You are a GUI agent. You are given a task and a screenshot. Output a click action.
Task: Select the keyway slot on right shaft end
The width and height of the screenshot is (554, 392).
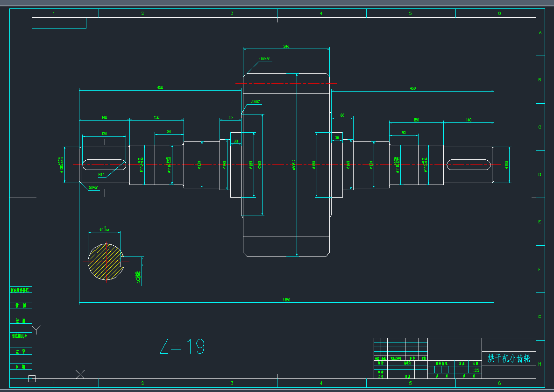click(x=468, y=164)
